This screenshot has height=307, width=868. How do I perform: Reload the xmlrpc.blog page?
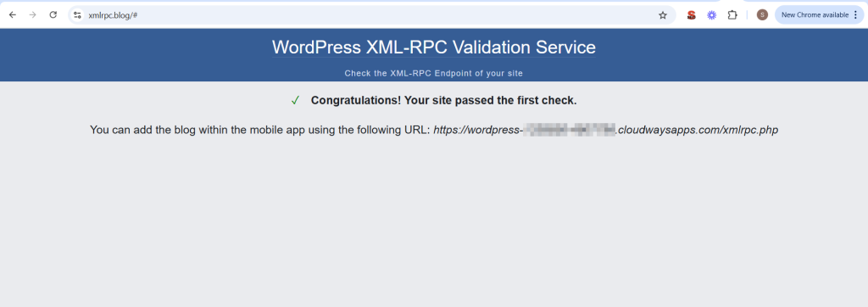(53, 15)
